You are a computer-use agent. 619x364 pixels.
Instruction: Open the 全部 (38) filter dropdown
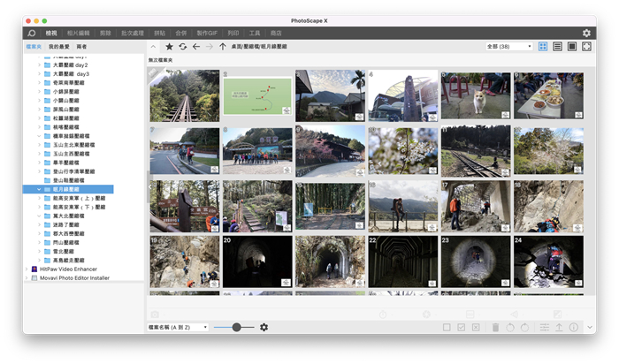508,46
